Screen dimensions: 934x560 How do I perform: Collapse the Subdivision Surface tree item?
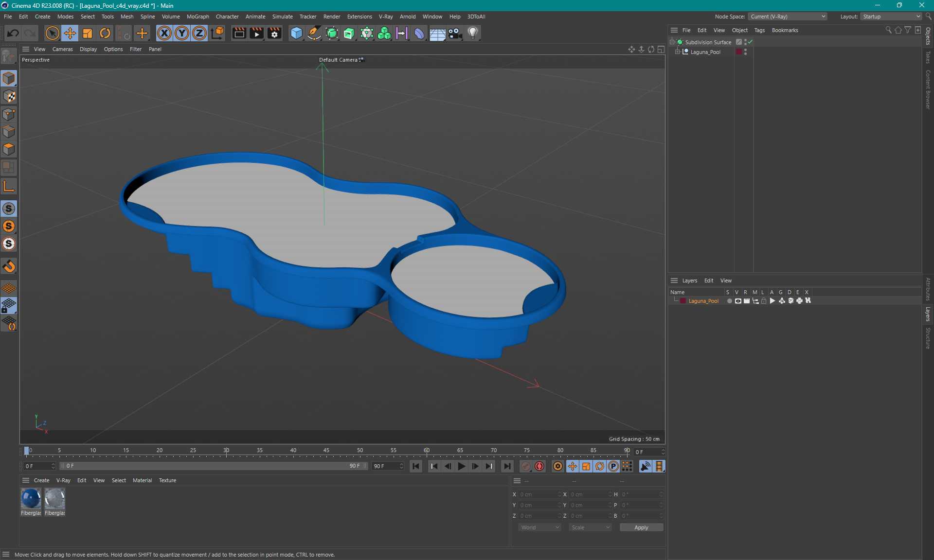(x=672, y=42)
